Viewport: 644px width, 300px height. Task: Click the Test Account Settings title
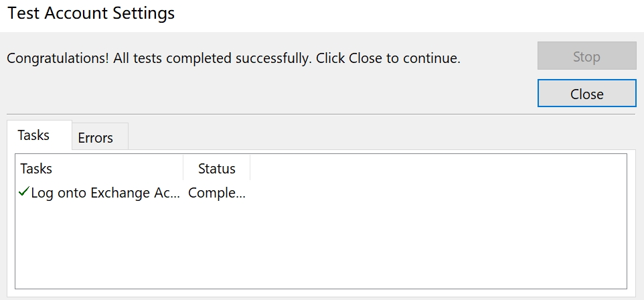coord(91,13)
